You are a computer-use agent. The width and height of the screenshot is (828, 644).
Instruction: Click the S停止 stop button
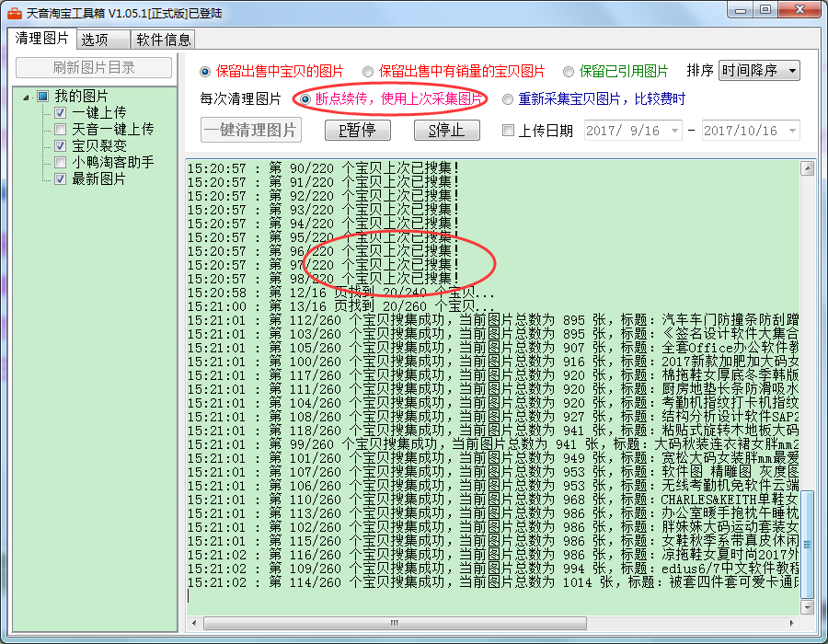(447, 131)
